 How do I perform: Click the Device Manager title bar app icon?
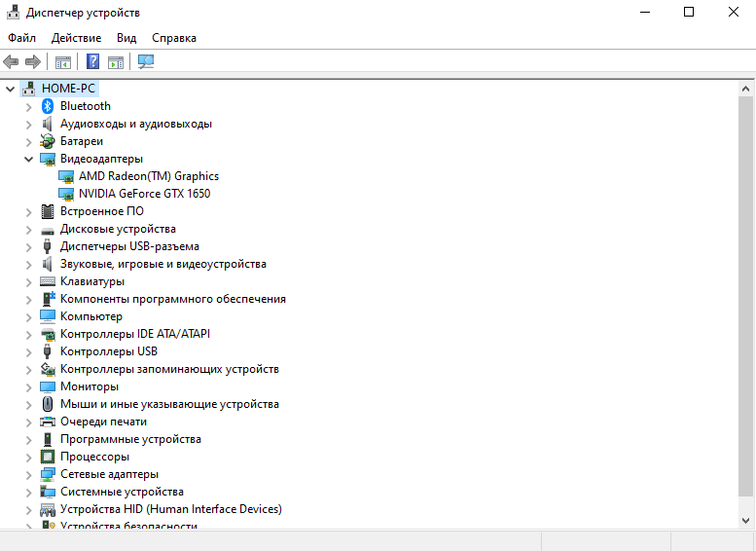click(x=13, y=13)
